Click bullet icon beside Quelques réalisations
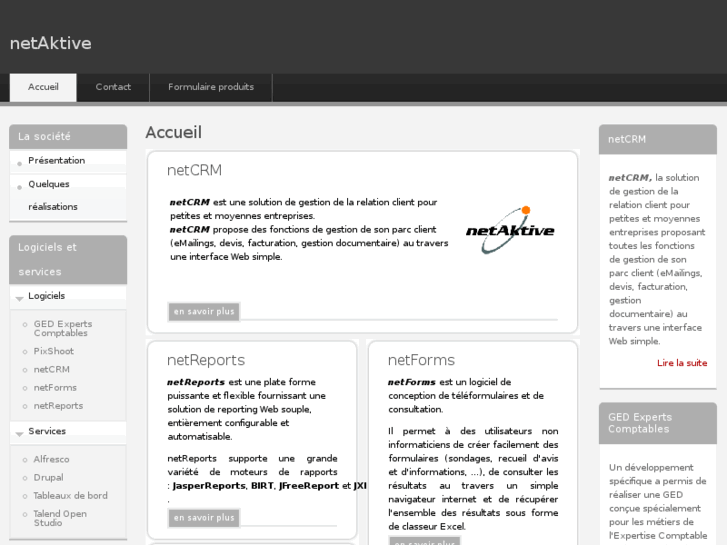 point(19,187)
